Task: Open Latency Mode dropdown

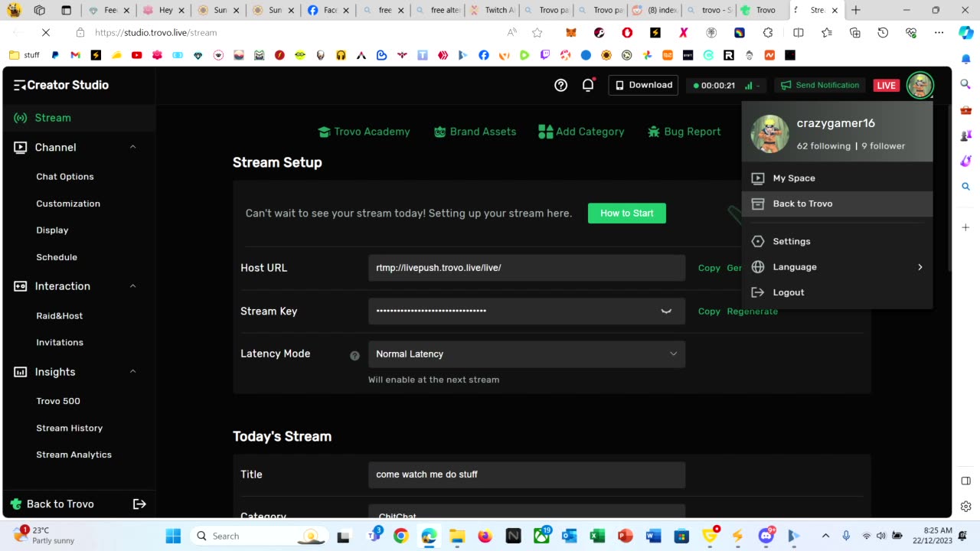Action: tap(527, 354)
